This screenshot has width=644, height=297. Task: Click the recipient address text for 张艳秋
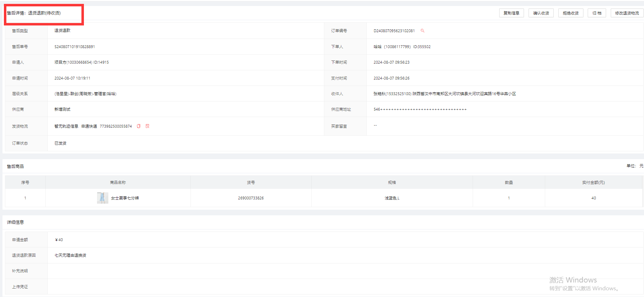click(x=445, y=94)
